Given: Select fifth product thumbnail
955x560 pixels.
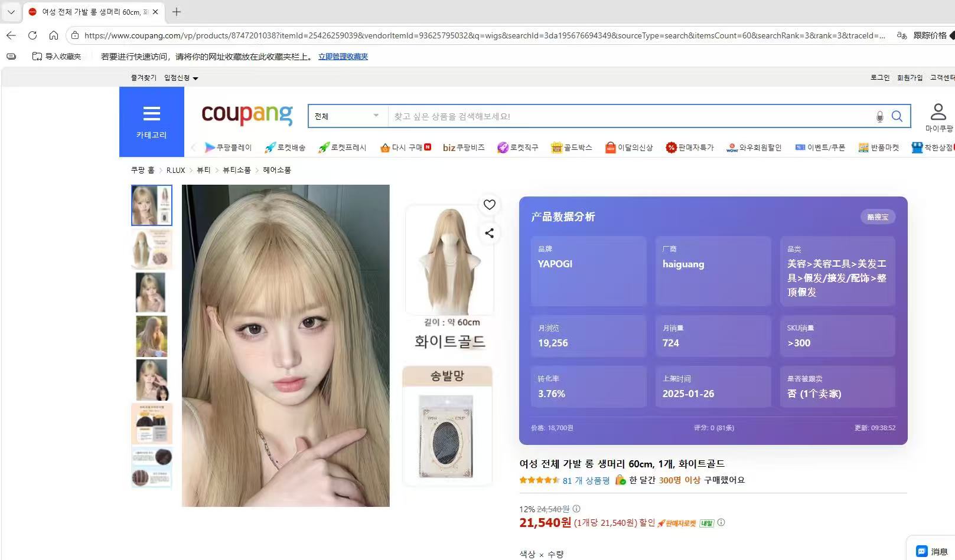Looking at the screenshot, I should click(152, 380).
